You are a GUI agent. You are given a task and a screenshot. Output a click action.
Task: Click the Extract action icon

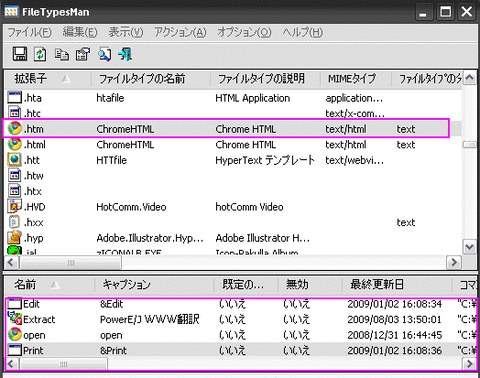point(15,319)
